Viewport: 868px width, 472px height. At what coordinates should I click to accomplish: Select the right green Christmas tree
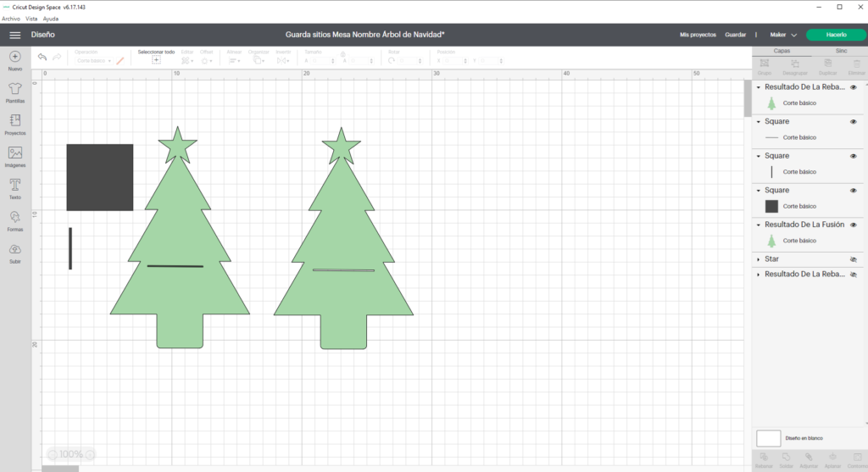coord(343,238)
